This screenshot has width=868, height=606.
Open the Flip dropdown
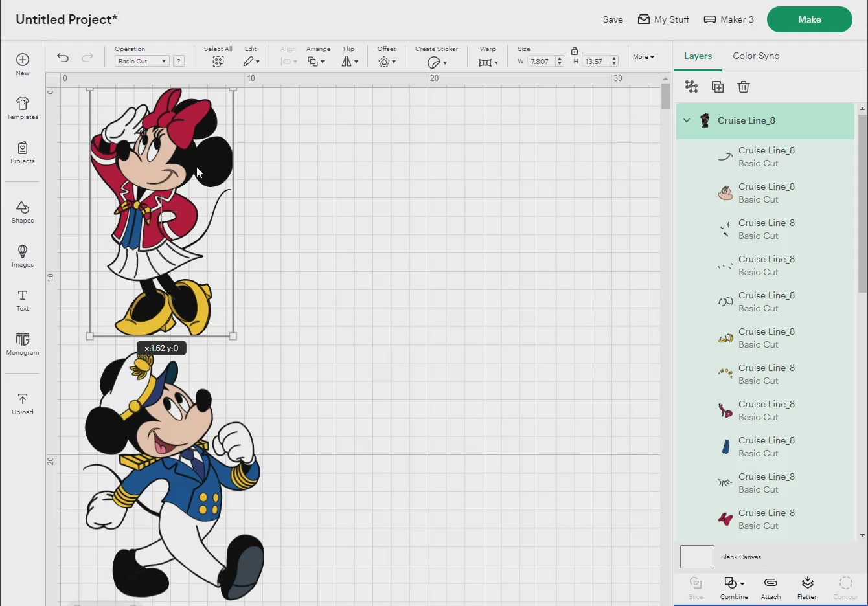350,62
